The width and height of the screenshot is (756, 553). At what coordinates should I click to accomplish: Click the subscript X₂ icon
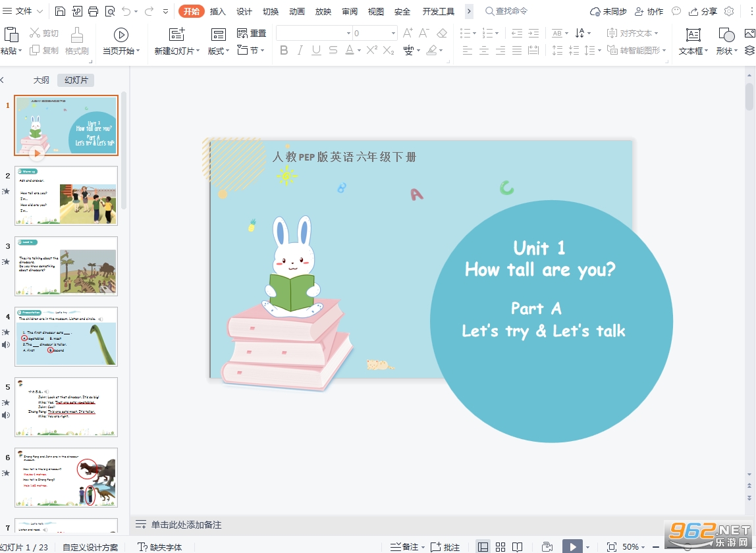pos(389,50)
